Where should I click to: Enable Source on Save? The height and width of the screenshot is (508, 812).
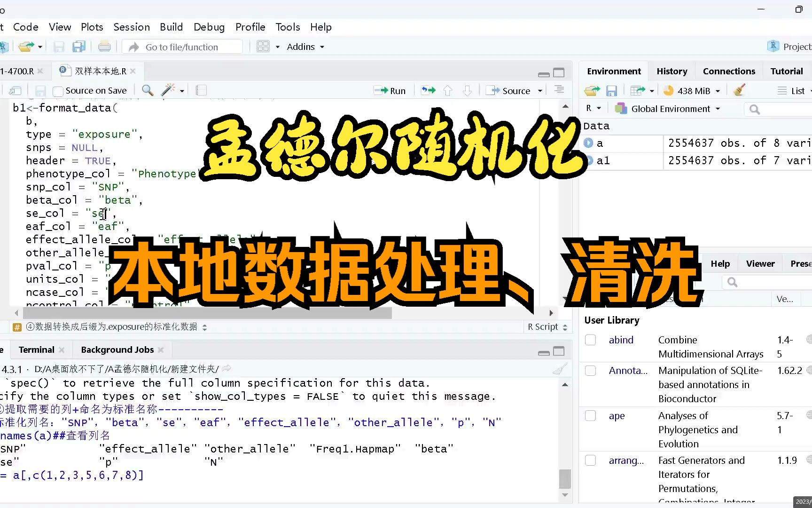coord(57,91)
